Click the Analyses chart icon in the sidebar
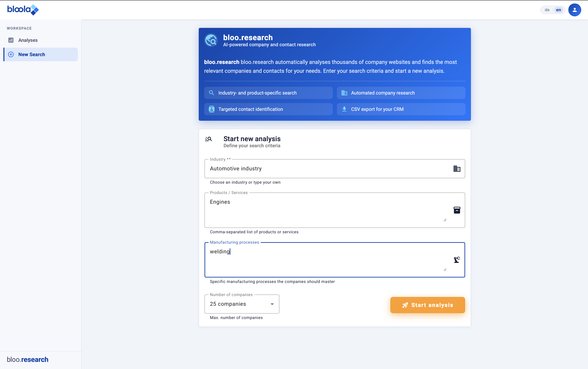 [11, 40]
